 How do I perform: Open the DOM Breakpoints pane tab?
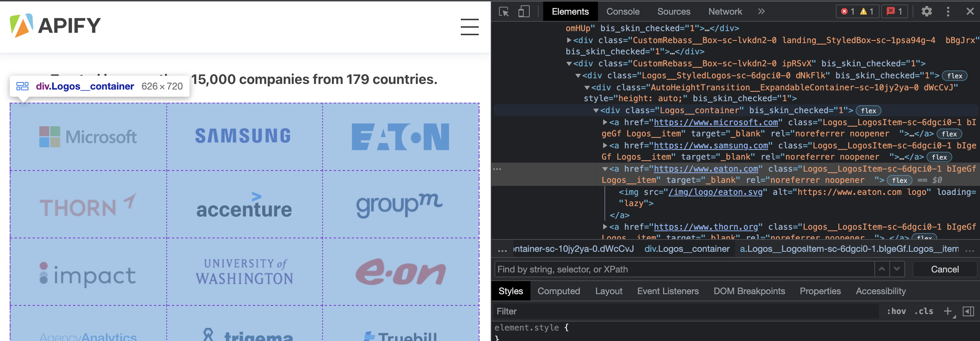[749, 291]
